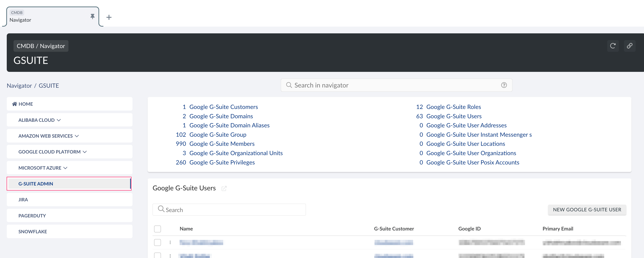
Task: Open JIRA in sidebar
Action: point(70,200)
